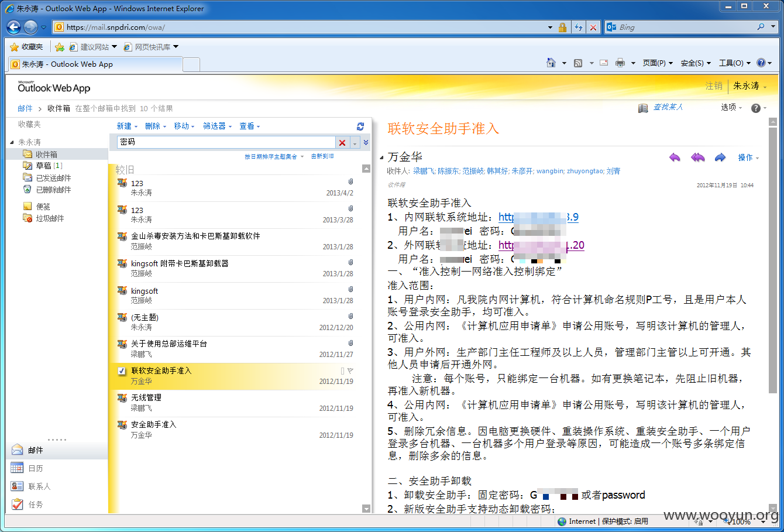This screenshot has width=784, height=532.
Task: Select the 收件箱 folder
Action: [57, 154]
